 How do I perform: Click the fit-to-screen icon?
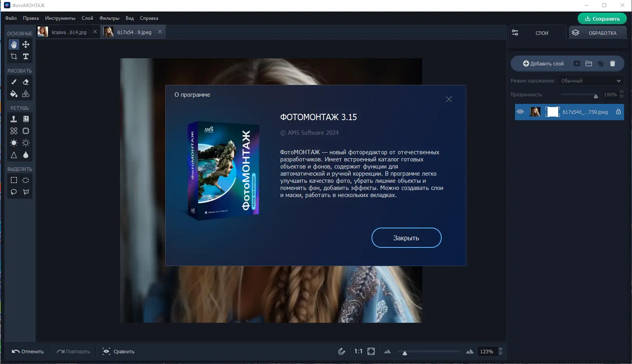371,351
